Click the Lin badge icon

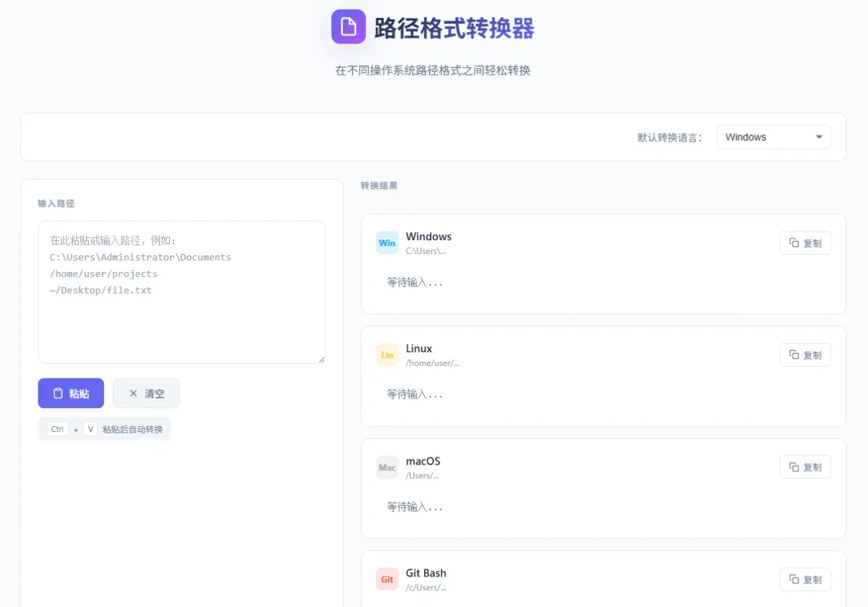[x=387, y=355]
